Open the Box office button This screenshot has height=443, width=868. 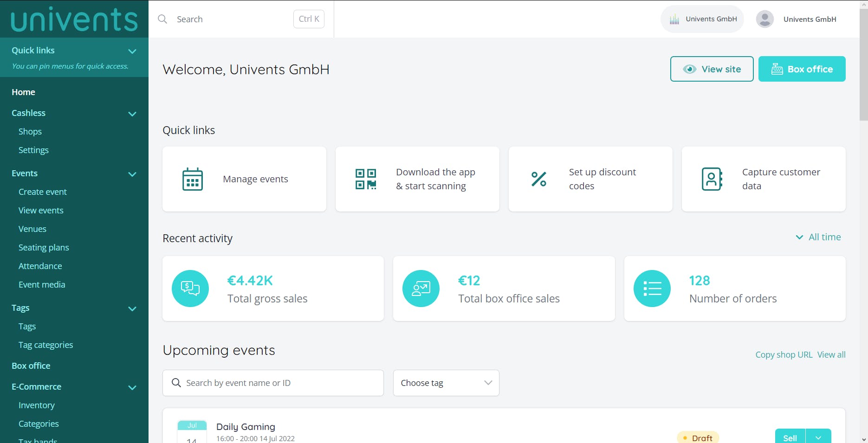[x=802, y=69]
